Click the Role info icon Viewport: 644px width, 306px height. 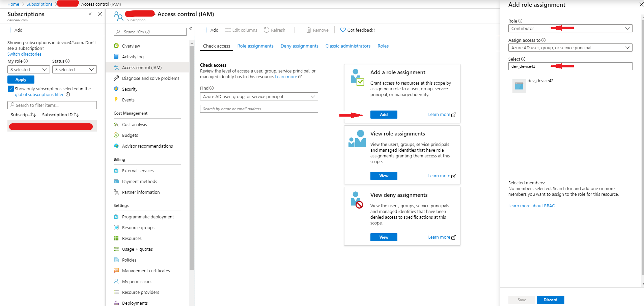tap(520, 21)
